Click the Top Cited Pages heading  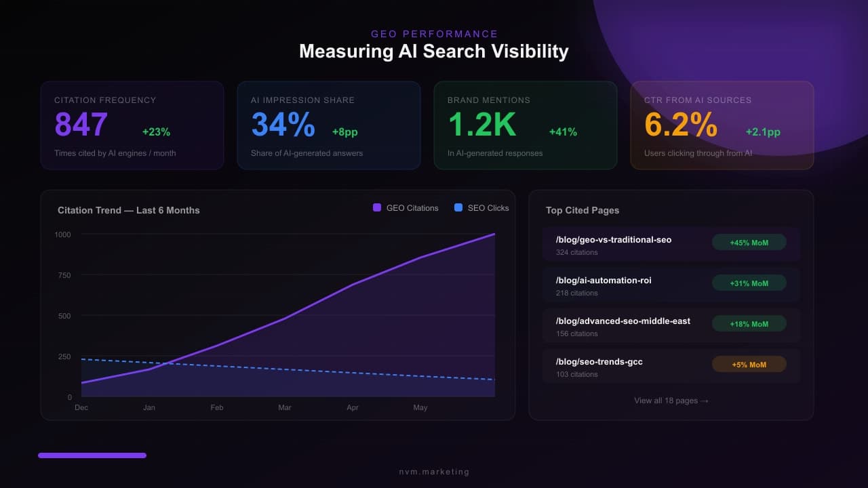[583, 210]
